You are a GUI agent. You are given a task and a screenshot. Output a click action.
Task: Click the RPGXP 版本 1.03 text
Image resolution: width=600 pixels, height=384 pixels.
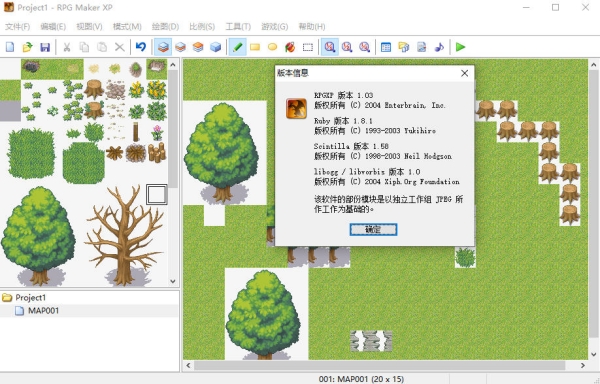click(x=344, y=95)
